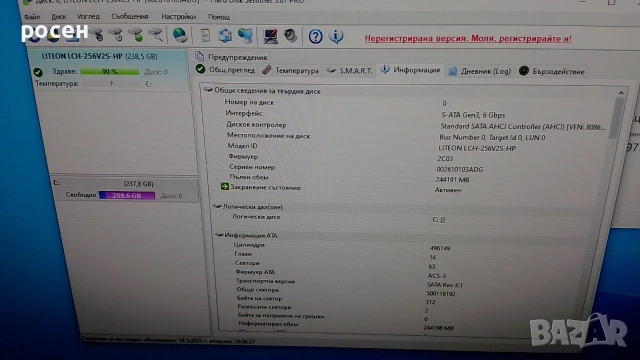Viewport: 640px width, 360px height.
Task: Click the ACS-3 ATA firmware value
Action: pyautogui.click(x=436, y=276)
